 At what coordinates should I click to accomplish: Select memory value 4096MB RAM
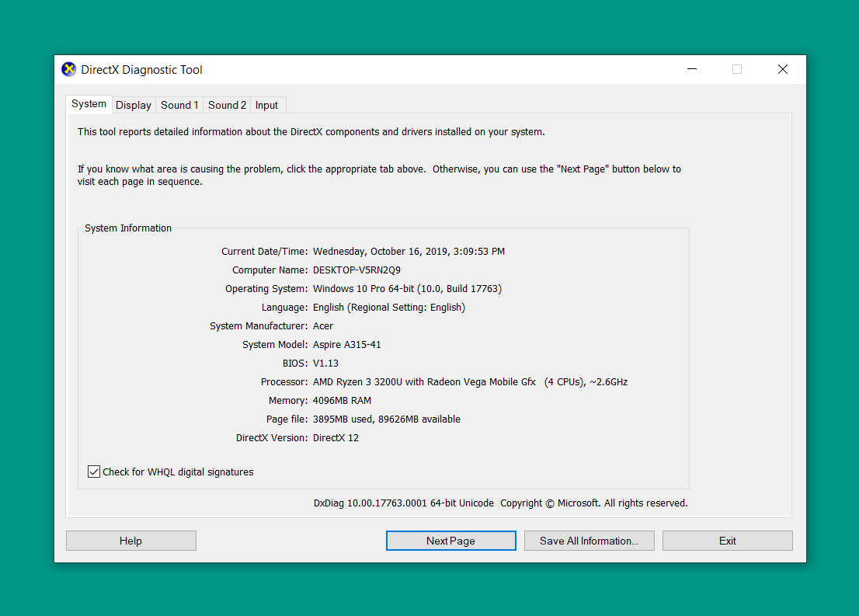click(342, 401)
